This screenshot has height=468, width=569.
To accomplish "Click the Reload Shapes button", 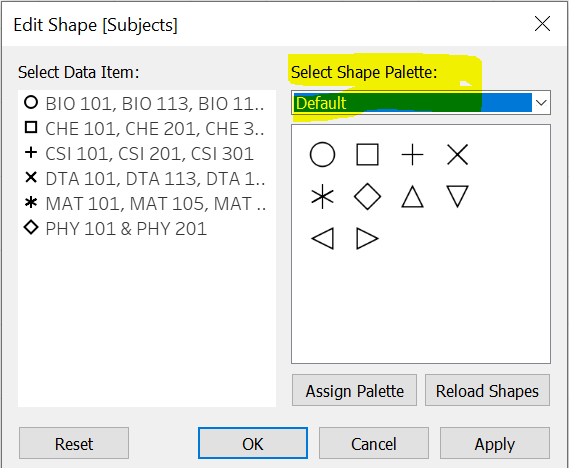I will pos(487,390).
